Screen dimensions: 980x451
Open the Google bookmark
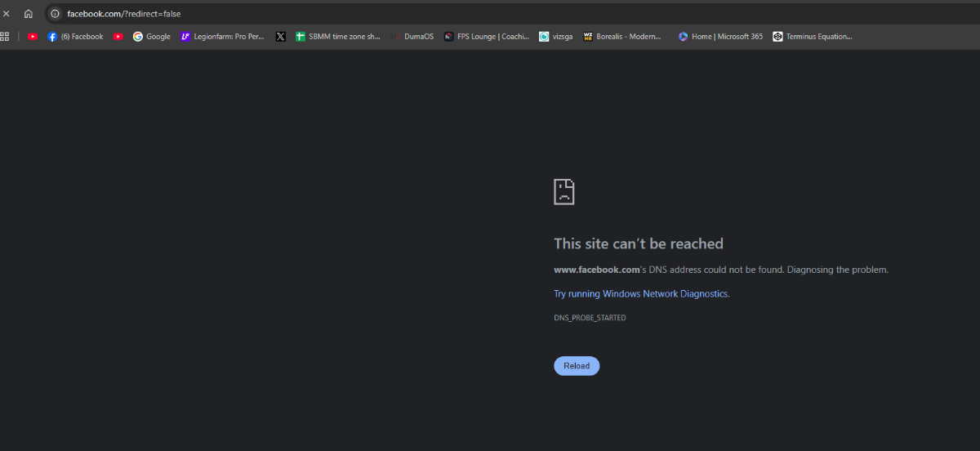152,37
